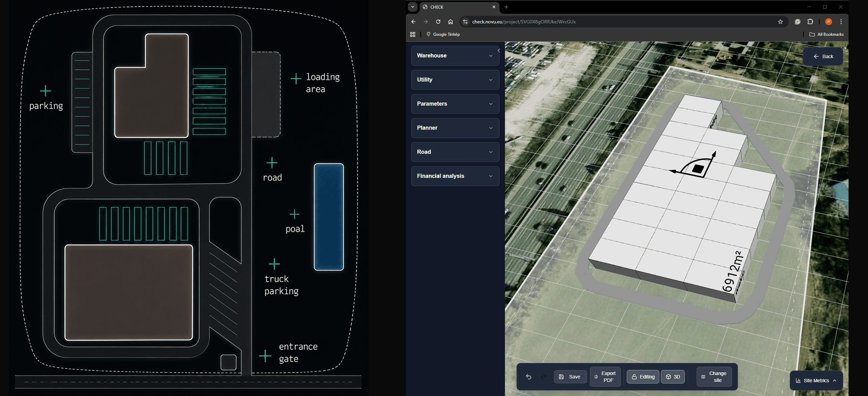Reload the page via the refresh icon
The width and height of the screenshot is (868, 396).
point(438,22)
